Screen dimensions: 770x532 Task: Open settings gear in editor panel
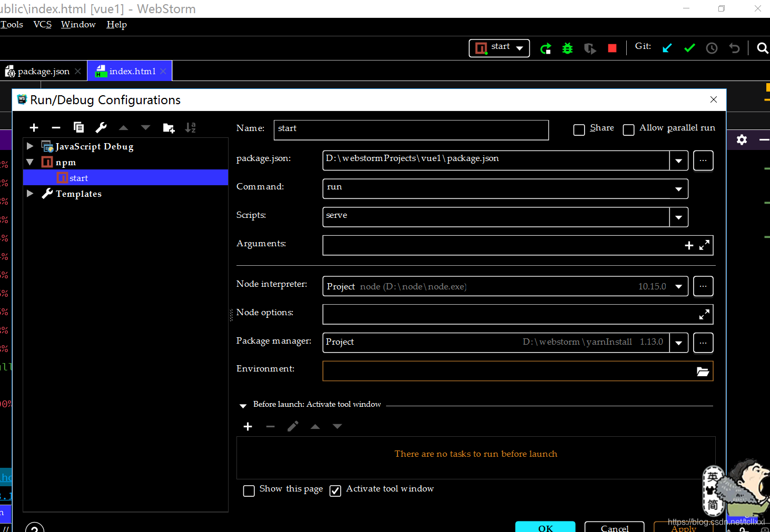point(742,140)
